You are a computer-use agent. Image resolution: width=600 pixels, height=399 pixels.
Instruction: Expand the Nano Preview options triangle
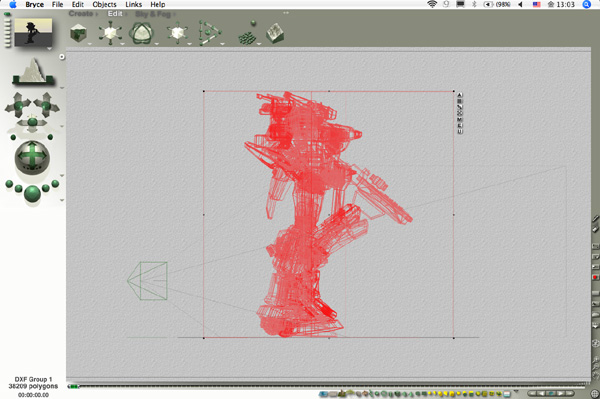pyautogui.click(x=49, y=49)
